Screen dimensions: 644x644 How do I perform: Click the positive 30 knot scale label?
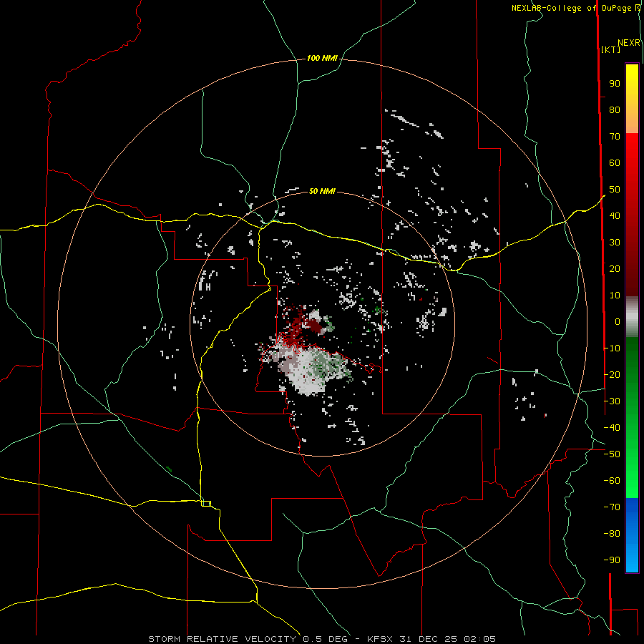click(x=615, y=243)
